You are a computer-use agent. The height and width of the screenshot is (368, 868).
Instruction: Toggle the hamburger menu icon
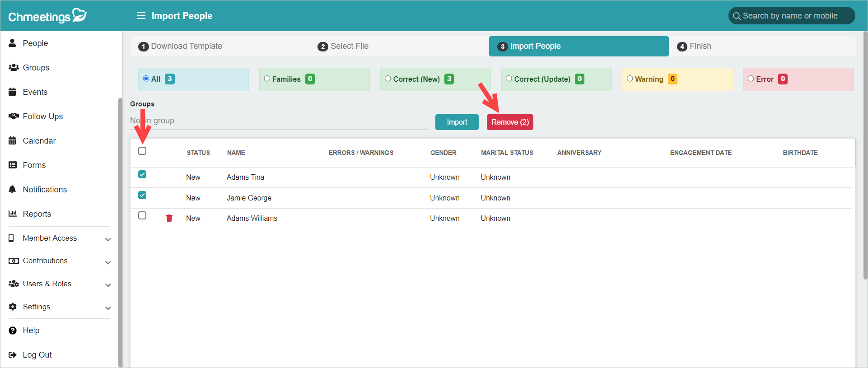coord(141,16)
